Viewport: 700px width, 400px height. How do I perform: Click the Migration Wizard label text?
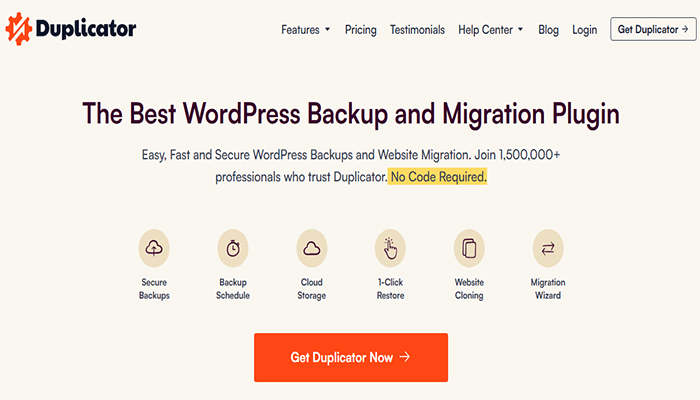(x=548, y=289)
